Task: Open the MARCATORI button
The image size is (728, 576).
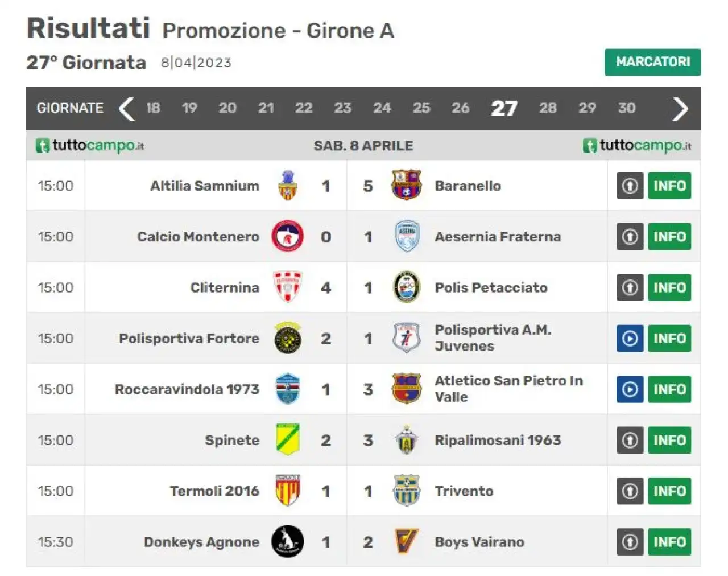Action: pyautogui.click(x=652, y=62)
